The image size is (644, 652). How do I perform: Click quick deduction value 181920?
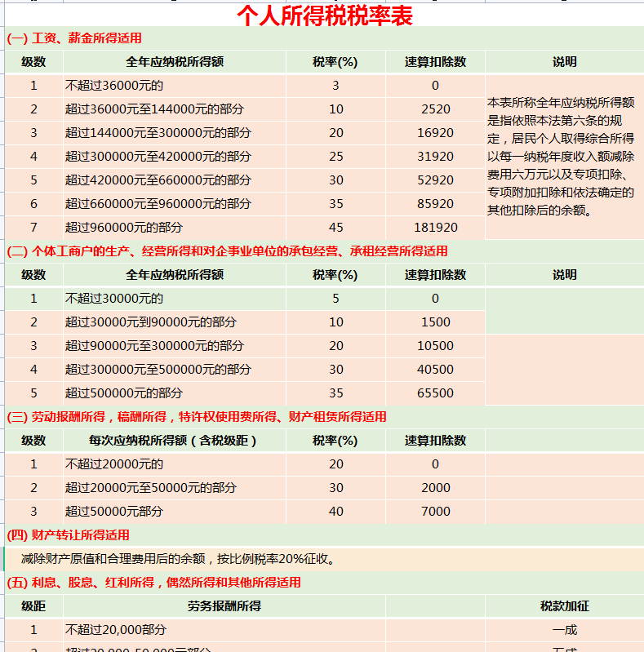coord(435,228)
